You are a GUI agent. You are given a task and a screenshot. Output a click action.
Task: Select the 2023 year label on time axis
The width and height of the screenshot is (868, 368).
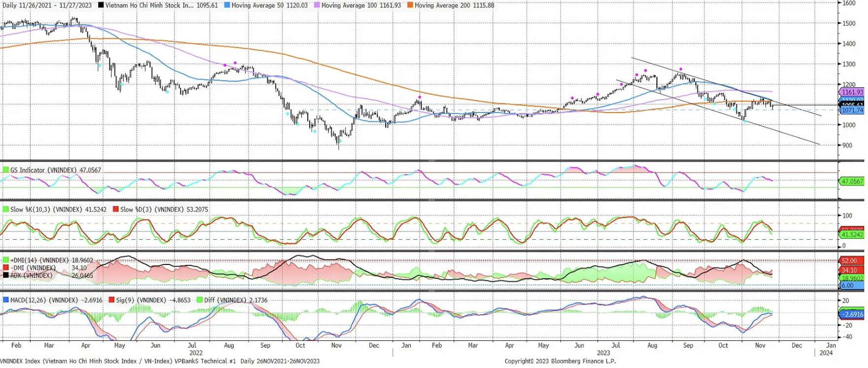(603, 353)
